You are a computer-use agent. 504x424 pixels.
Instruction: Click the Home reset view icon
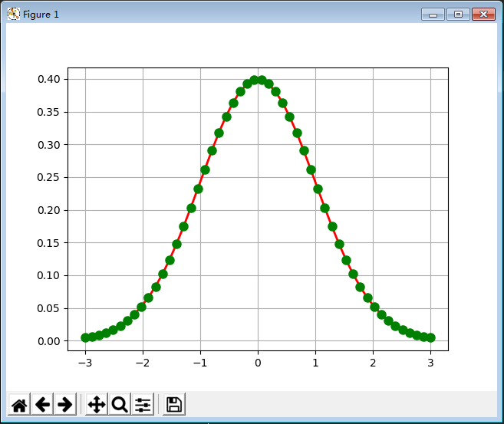[x=19, y=404]
